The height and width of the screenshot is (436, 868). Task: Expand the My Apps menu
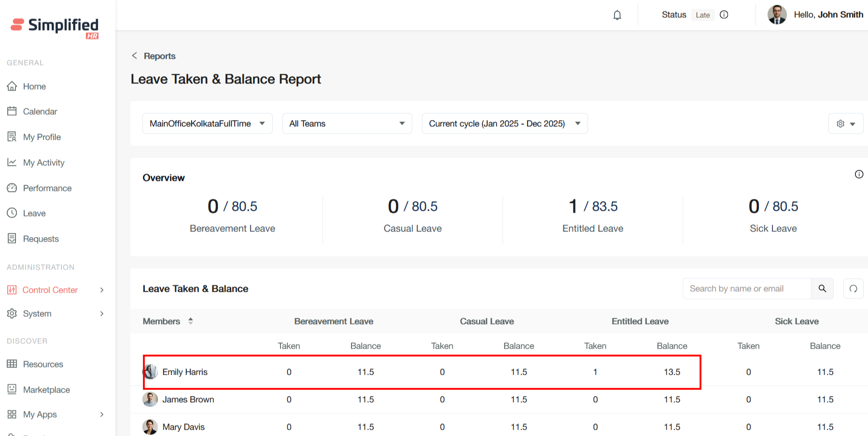pyautogui.click(x=56, y=414)
